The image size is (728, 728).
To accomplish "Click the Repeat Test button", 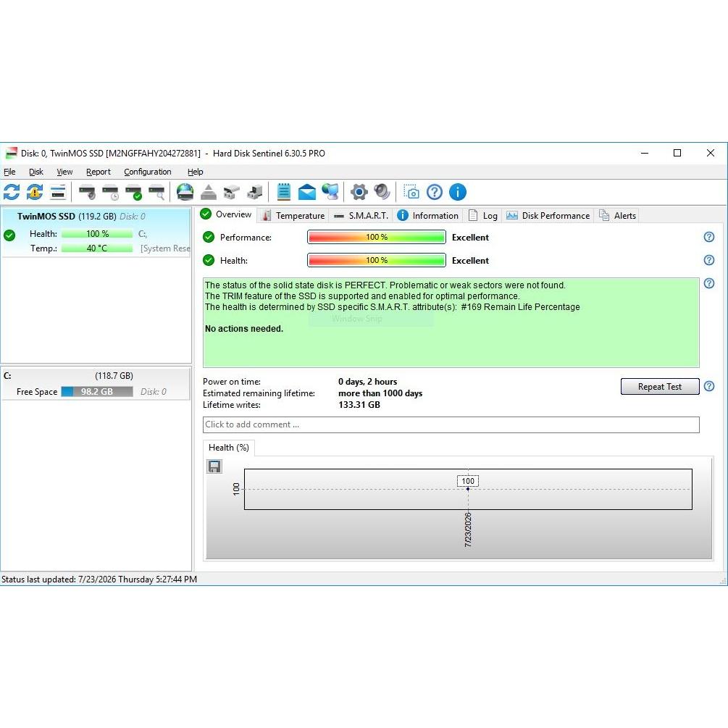I will (660, 386).
